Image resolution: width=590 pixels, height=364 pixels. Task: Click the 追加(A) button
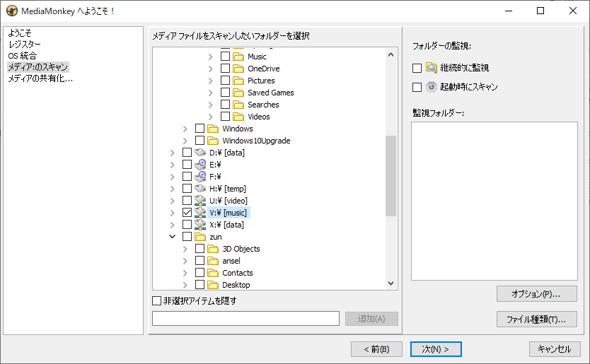[x=371, y=319]
